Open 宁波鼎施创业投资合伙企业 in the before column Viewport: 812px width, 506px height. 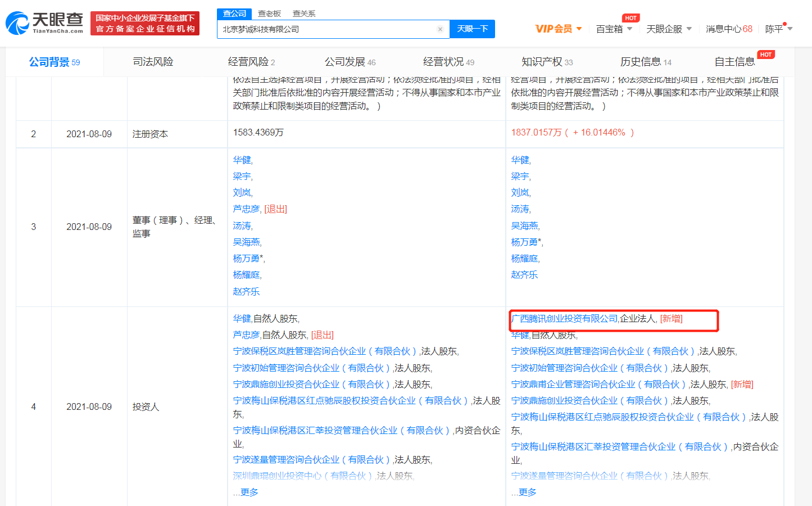[x=313, y=385]
